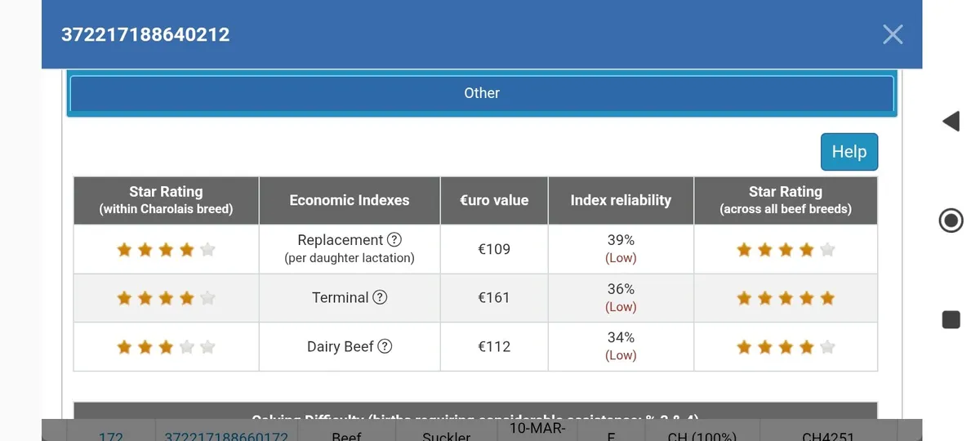The image size is (980, 441).
Task: Click the Calving Difficulty section header
Action: (x=475, y=412)
